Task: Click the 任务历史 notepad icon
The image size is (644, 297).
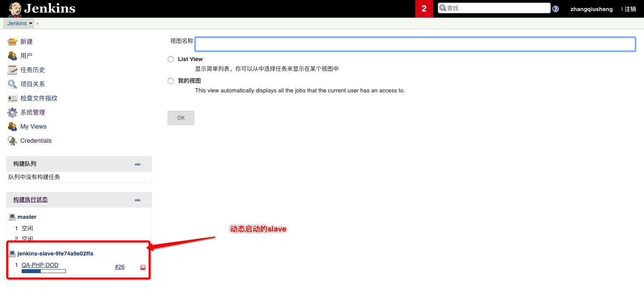Action: click(x=12, y=70)
